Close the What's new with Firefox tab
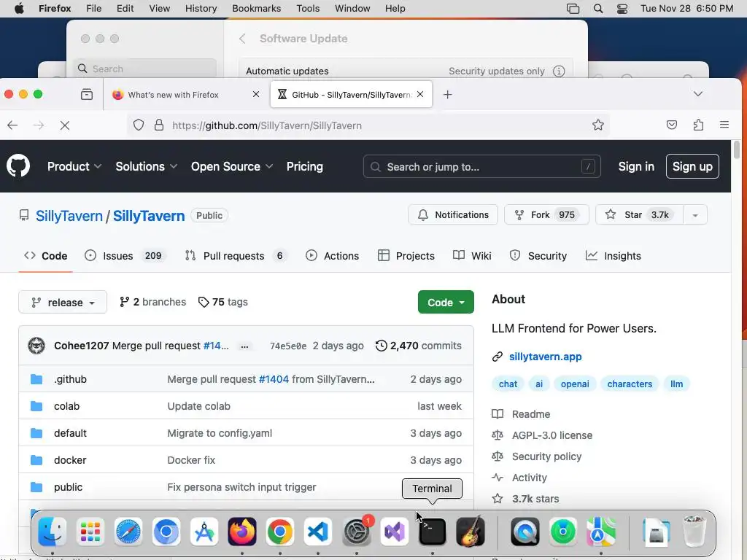Screen dimensions: 747x560 (x=256, y=94)
